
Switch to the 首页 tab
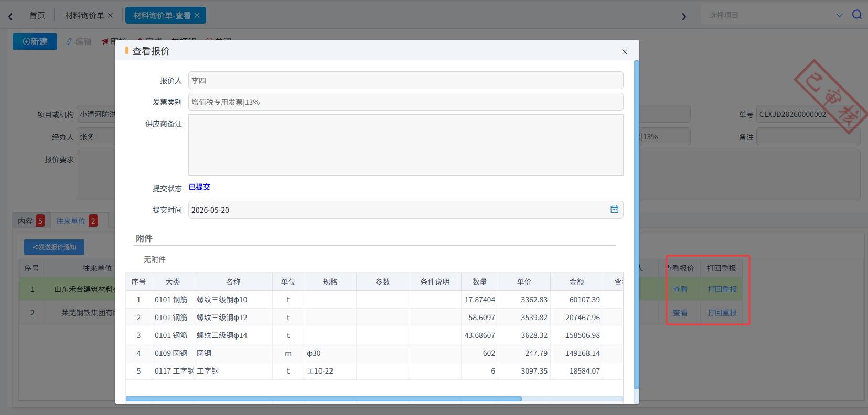(37, 15)
